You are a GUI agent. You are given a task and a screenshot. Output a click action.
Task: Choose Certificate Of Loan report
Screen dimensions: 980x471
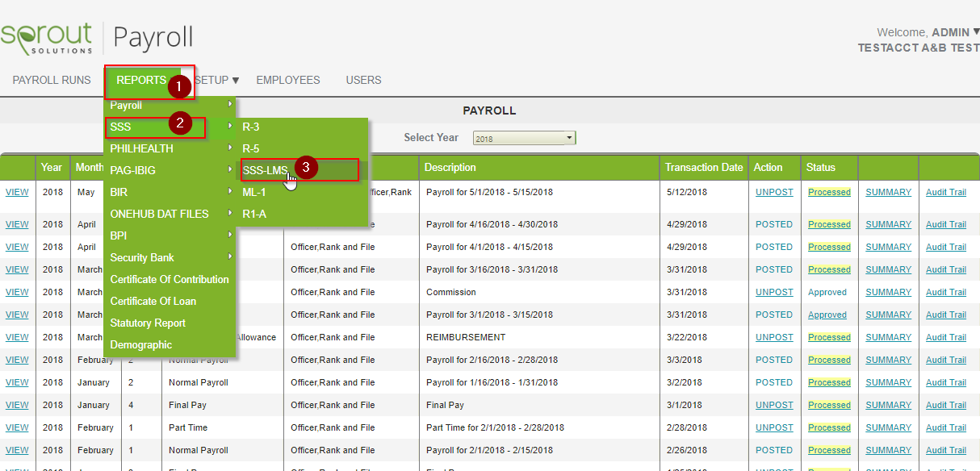tap(170, 301)
